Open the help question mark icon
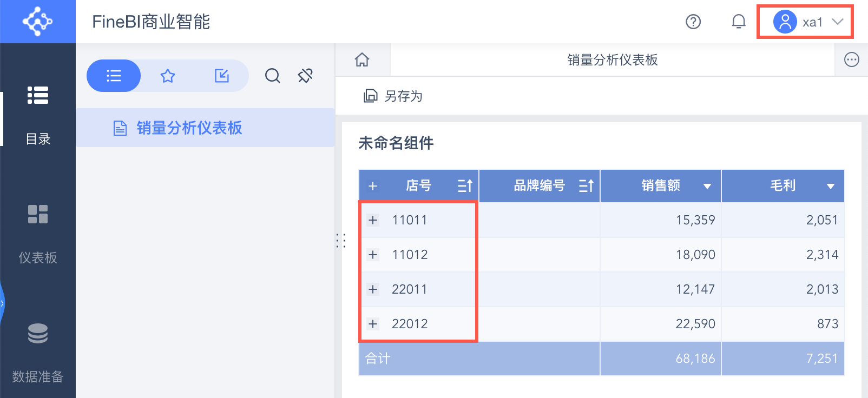Image resolution: width=868 pixels, height=398 pixels. [x=693, y=22]
